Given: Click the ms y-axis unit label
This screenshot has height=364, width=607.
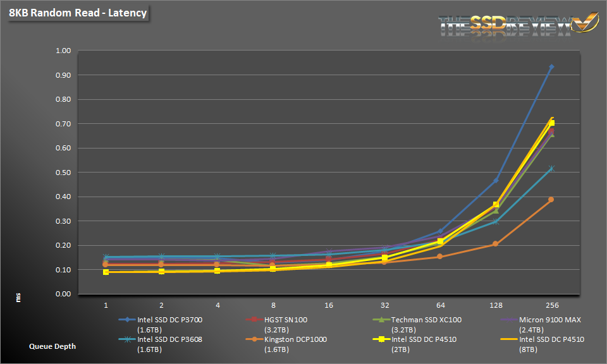Looking at the screenshot, I should pyautogui.click(x=18, y=297).
